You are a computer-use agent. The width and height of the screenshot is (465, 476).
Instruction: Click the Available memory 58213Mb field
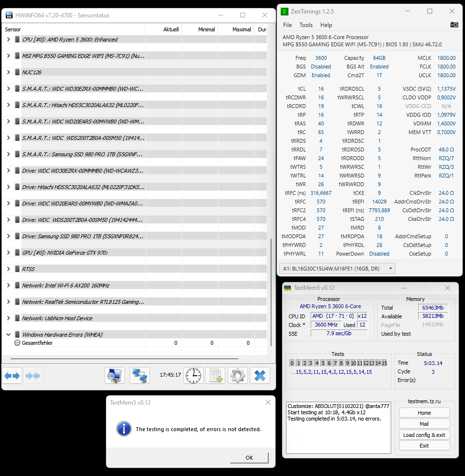433,316
